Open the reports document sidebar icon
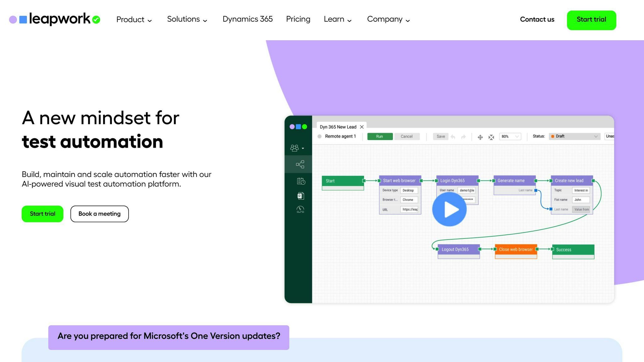Screen dimensions: 644x362 [301, 196]
